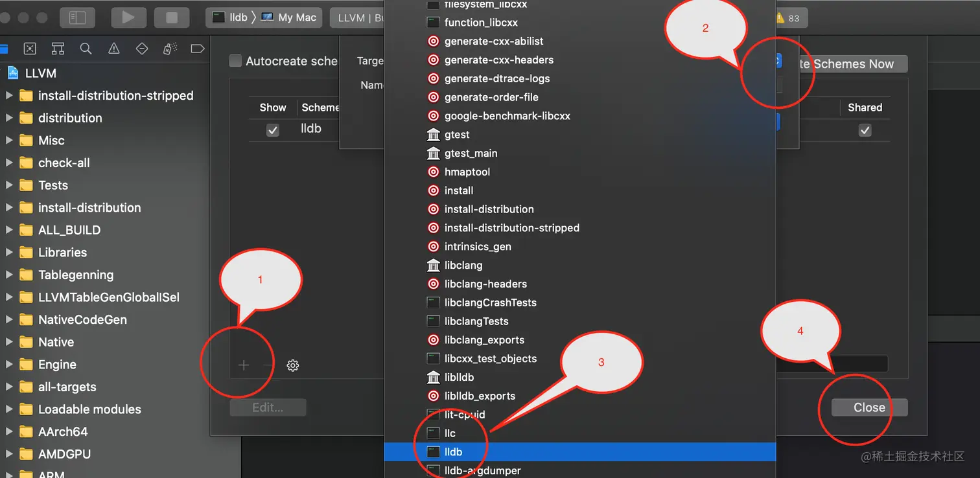Click the Misc folder icon

click(26, 141)
